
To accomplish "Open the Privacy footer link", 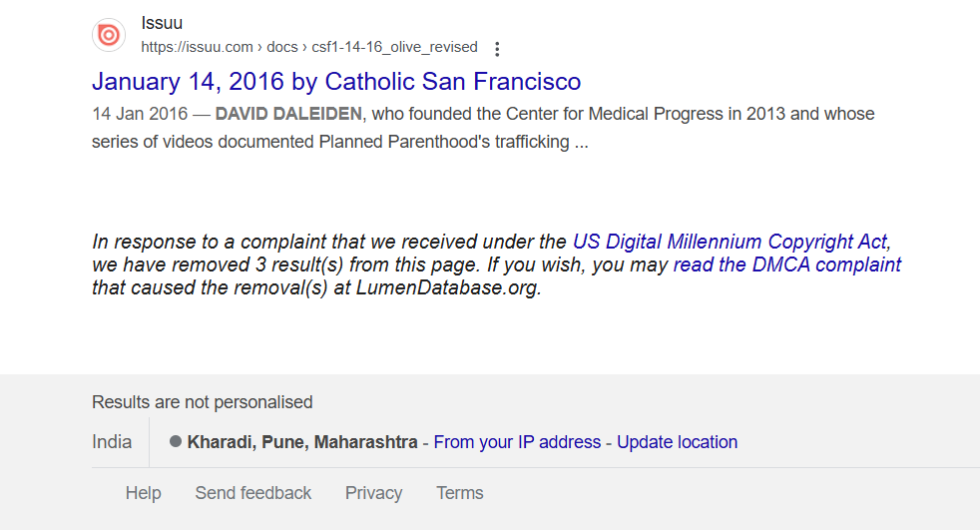I will [374, 493].
